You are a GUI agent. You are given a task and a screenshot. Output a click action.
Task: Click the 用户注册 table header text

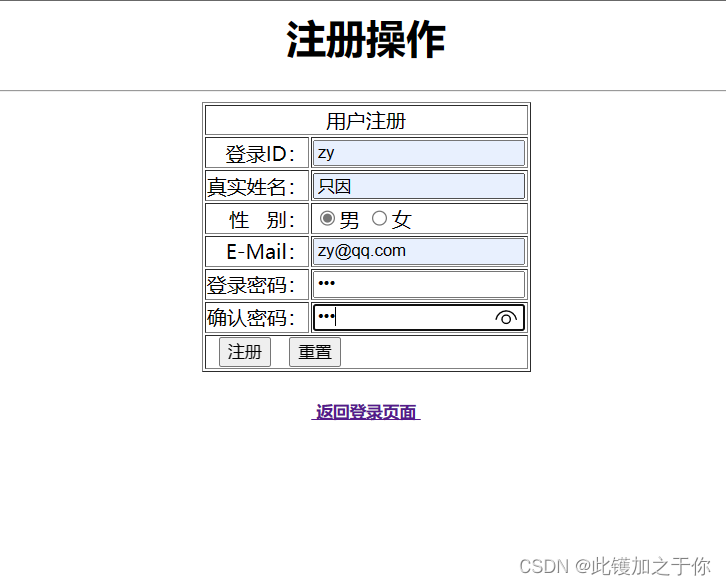[366, 121]
